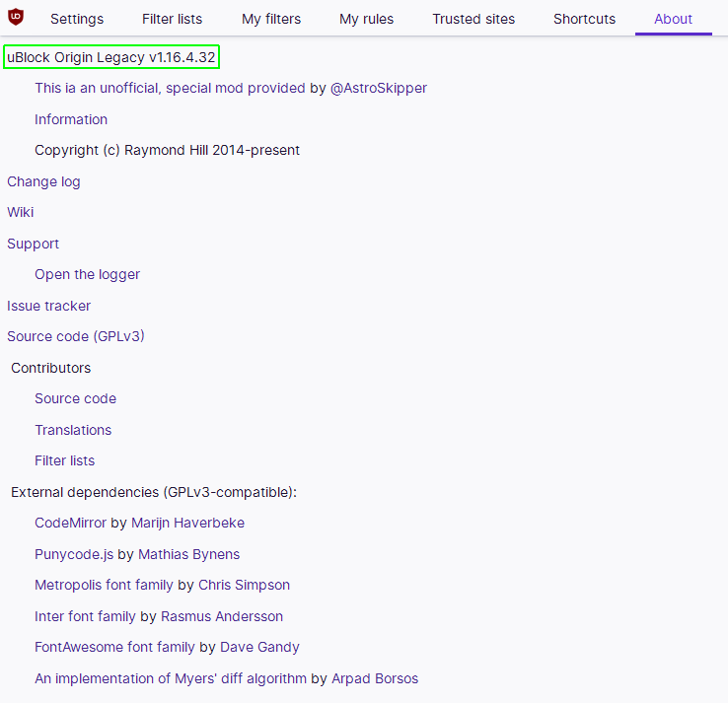Screen dimensions: 728x703
Task: Open Inter font family link
Action: point(85,616)
